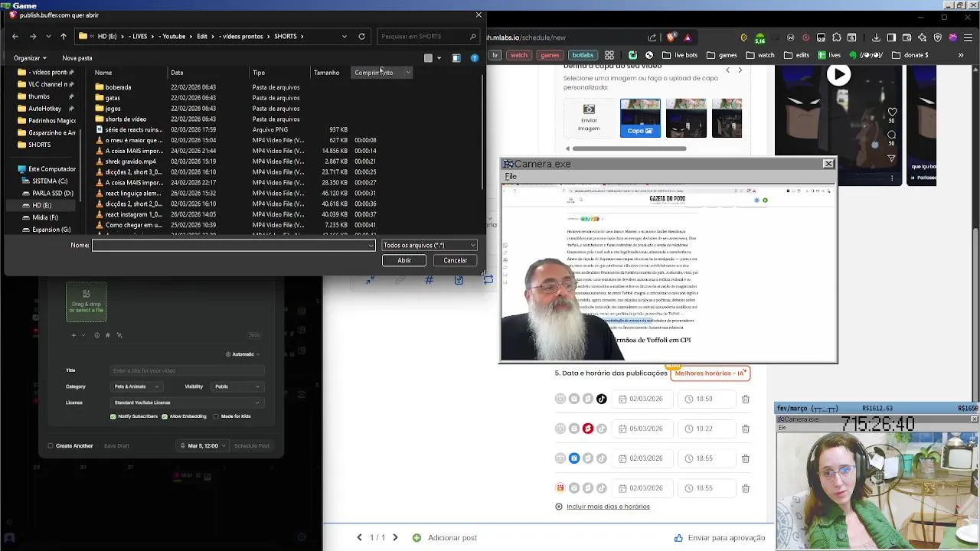Click the Abrir button
This screenshot has width=980, height=551.
point(404,260)
